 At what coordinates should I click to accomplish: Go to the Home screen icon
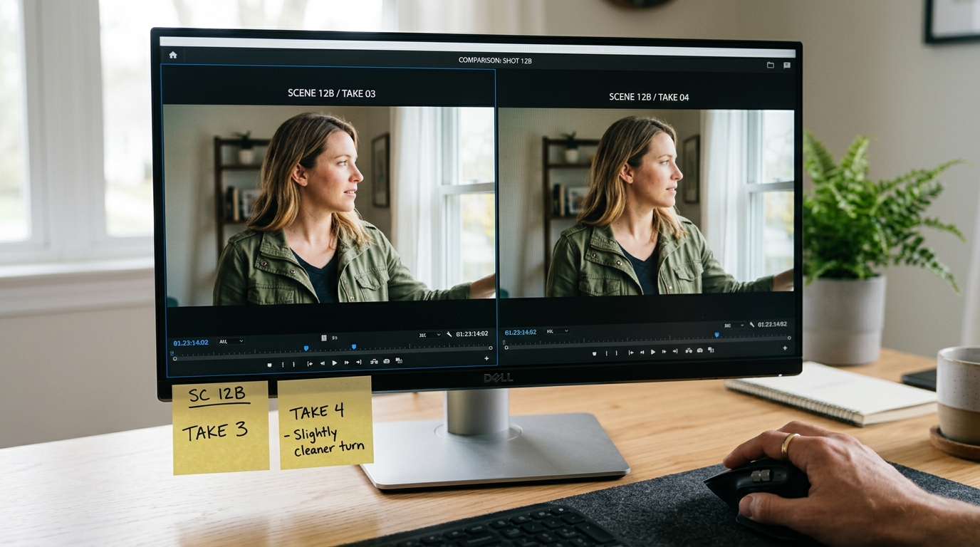[x=172, y=55]
